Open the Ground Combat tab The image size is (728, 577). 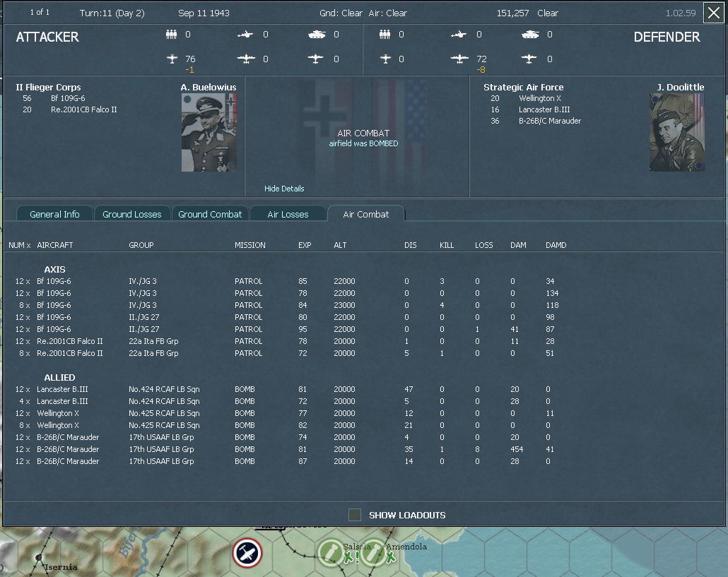(210, 214)
